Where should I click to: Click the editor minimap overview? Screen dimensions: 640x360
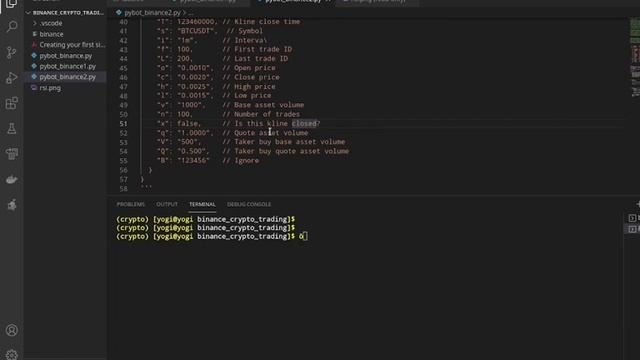click(635, 57)
